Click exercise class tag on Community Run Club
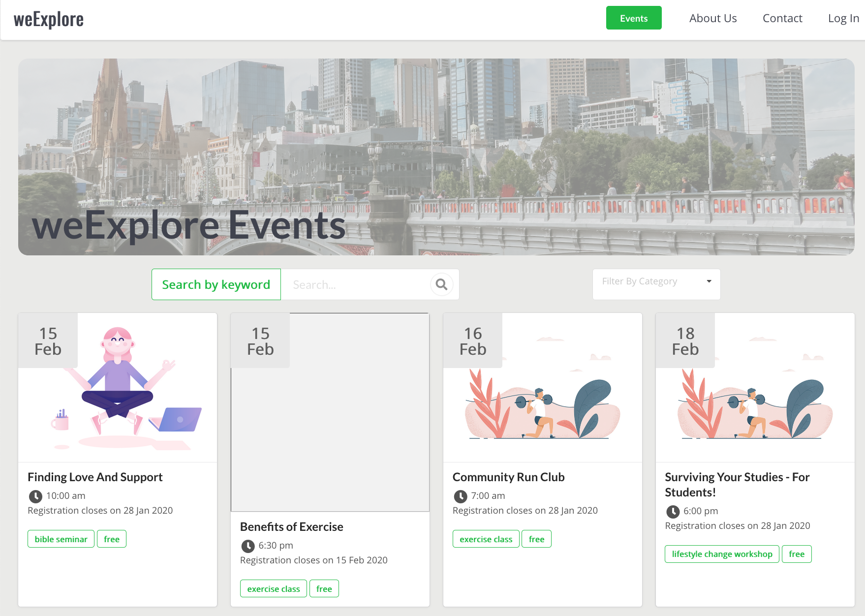Image resolution: width=865 pixels, height=616 pixels. coord(486,539)
